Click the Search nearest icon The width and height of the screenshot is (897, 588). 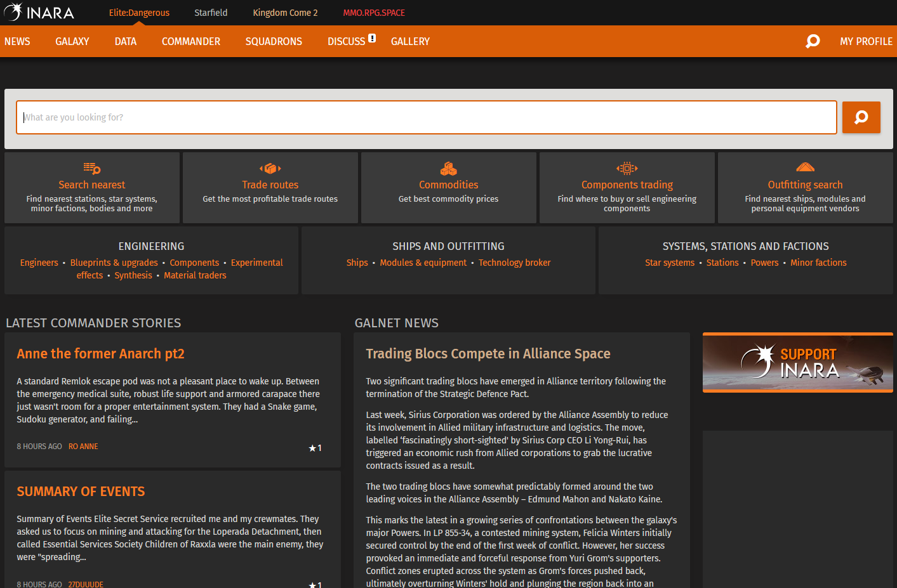[92, 168]
